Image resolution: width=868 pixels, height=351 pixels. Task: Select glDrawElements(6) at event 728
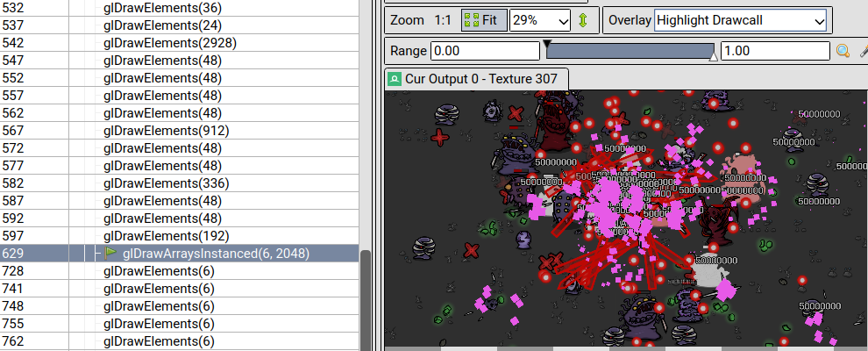click(159, 271)
